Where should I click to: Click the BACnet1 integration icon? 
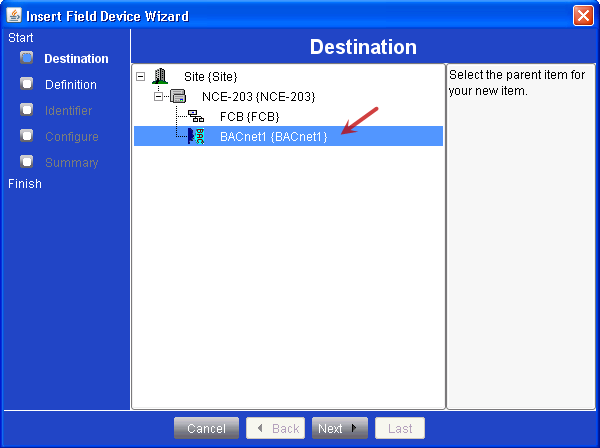click(x=196, y=136)
